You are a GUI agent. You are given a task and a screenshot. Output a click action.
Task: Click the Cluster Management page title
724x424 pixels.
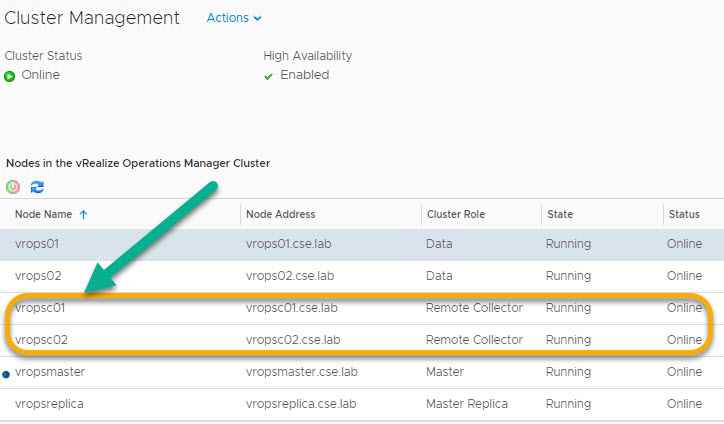[x=92, y=18]
